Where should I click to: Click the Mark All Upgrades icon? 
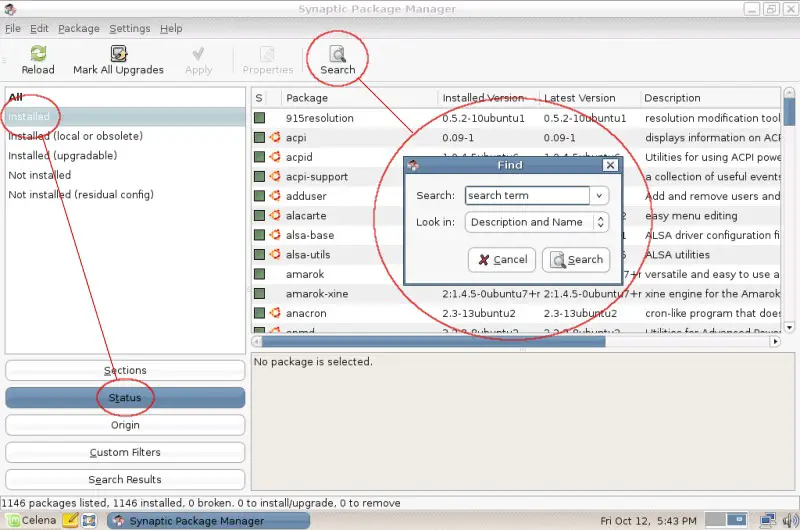[118, 53]
